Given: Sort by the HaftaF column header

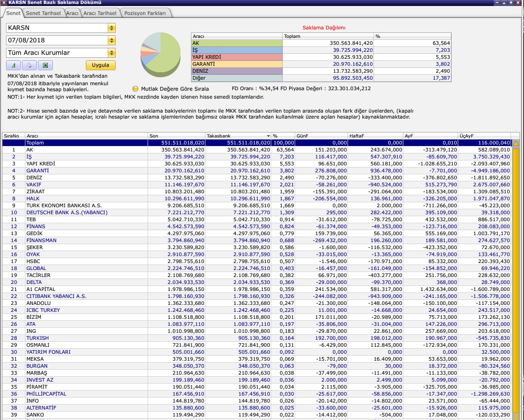Looking at the screenshot, I should pos(375,136).
